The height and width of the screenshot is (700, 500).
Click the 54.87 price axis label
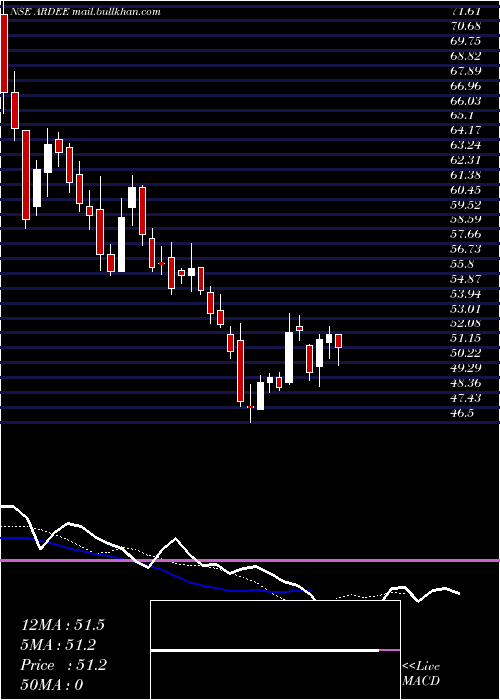click(466, 279)
